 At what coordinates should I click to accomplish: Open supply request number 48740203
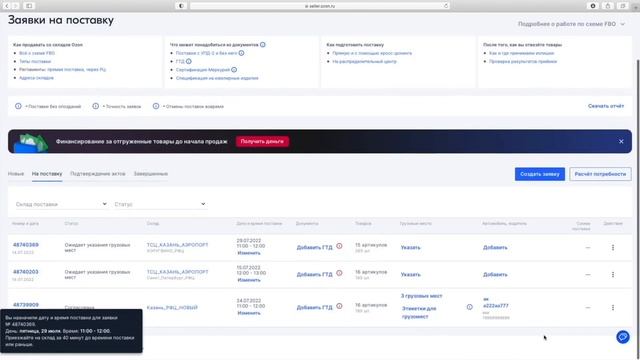tap(26, 272)
